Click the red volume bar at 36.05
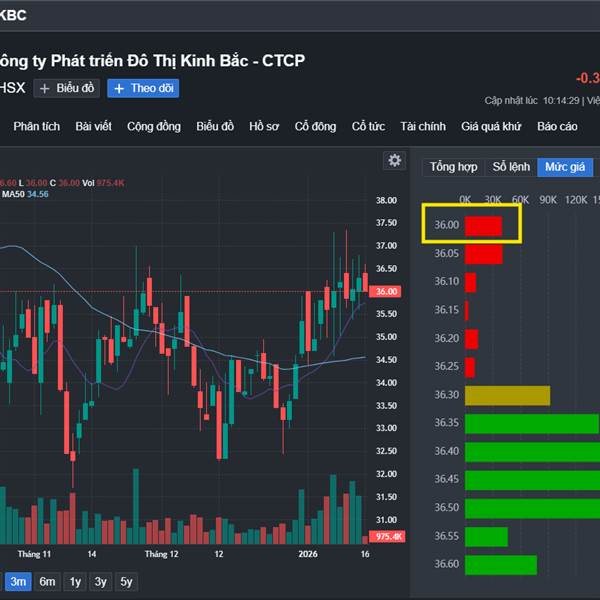This screenshot has height=600, width=600. [x=483, y=254]
